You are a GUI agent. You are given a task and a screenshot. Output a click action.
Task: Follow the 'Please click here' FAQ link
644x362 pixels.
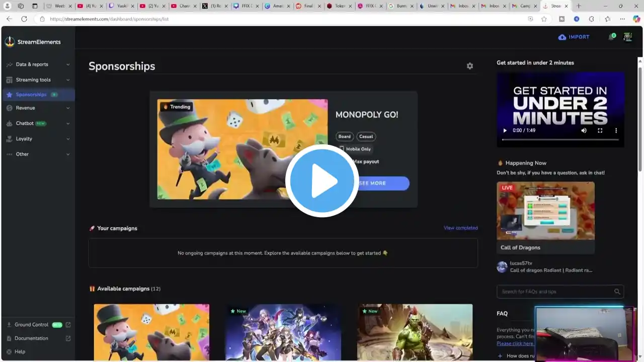coord(515,343)
